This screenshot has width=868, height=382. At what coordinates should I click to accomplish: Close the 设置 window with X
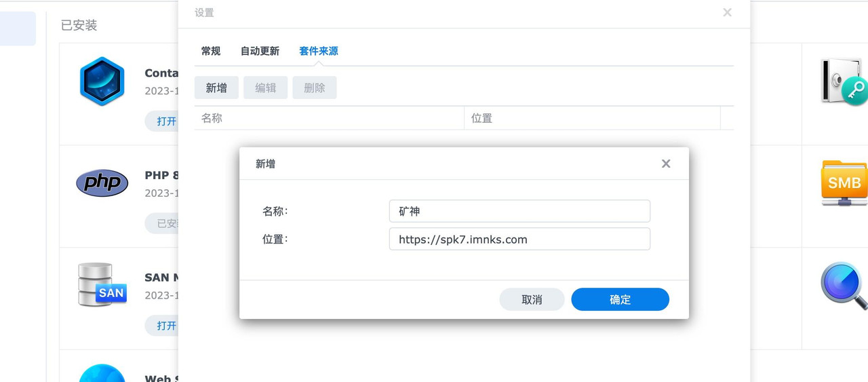tap(727, 12)
